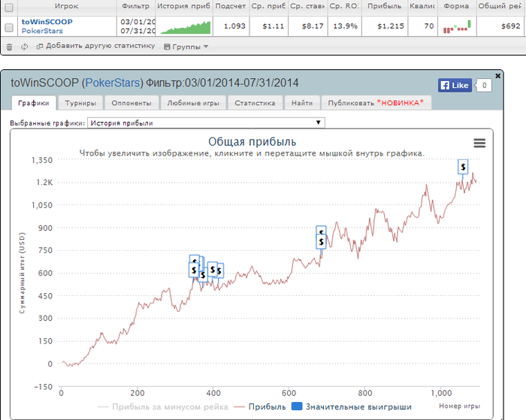Sort by the Игрок column header
Screen dimensions: 526x420
pyautogui.click(x=66, y=6)
